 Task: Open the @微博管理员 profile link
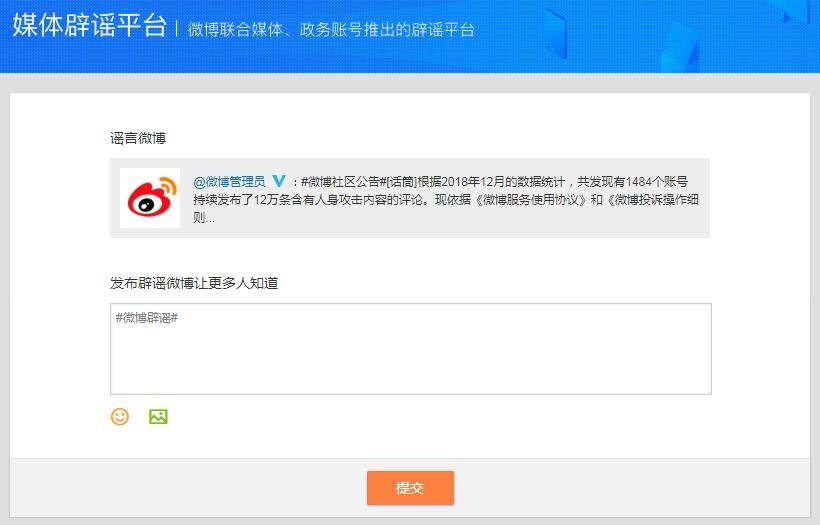click(x=229, y=181)
